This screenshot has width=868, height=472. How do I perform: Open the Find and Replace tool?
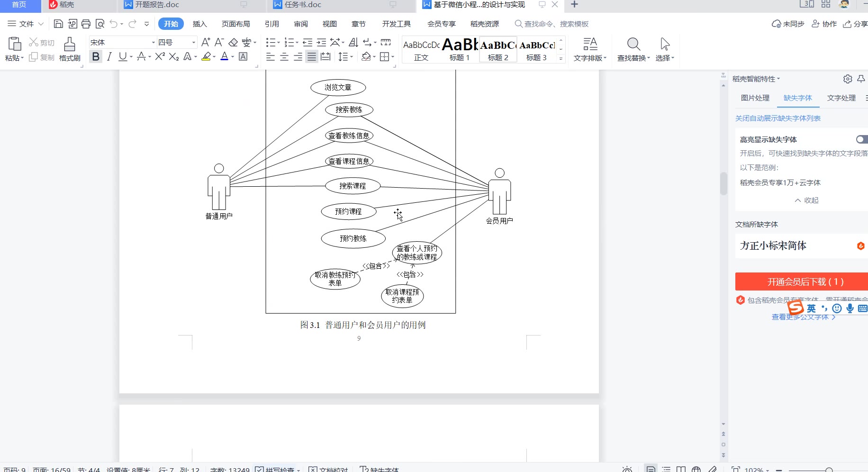[633, 49]
